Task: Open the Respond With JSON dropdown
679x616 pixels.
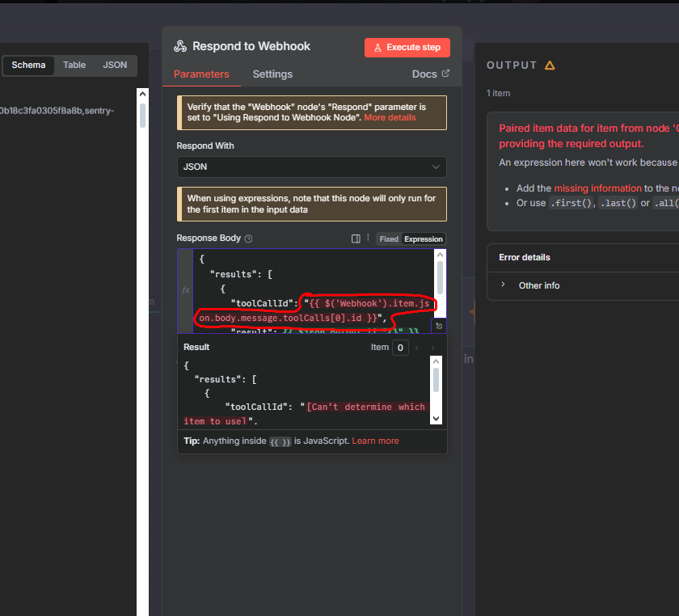Action: coord(311,167)
